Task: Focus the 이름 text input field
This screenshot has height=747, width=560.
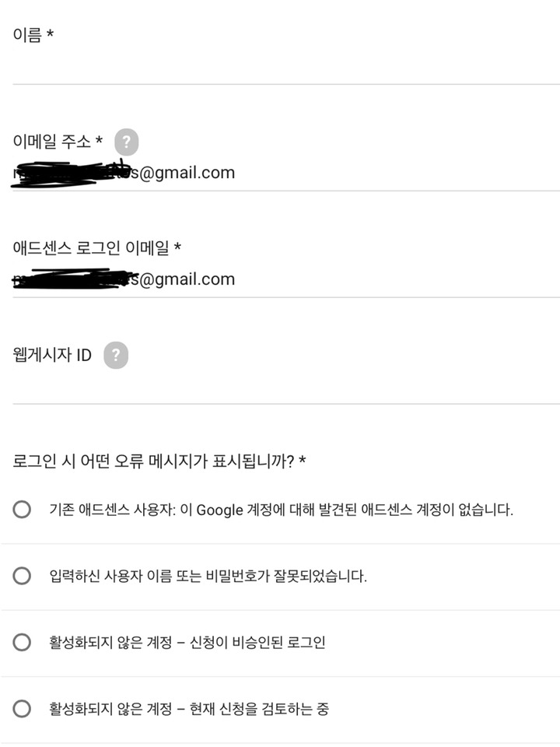Action: 285,67
